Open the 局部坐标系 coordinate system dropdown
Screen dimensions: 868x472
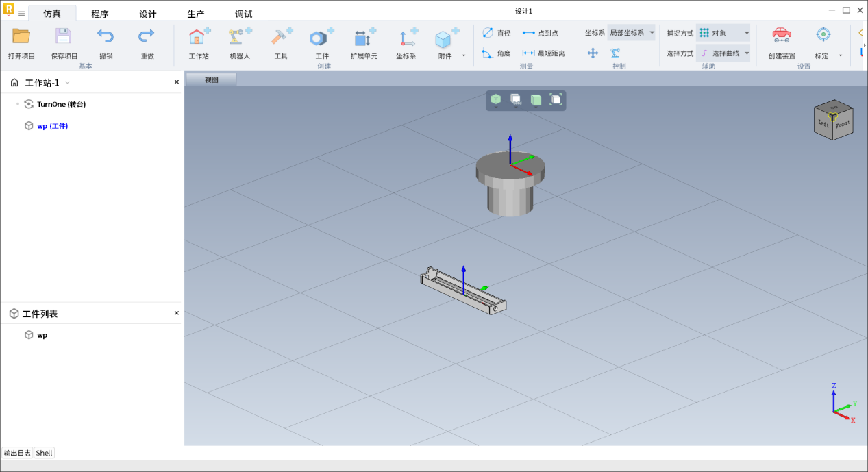[x=631, y=33]
